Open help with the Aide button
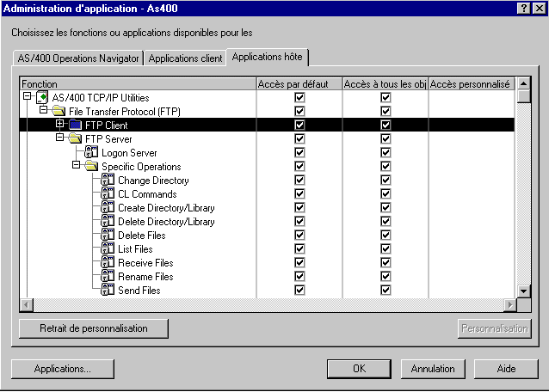 pos(506,369)
